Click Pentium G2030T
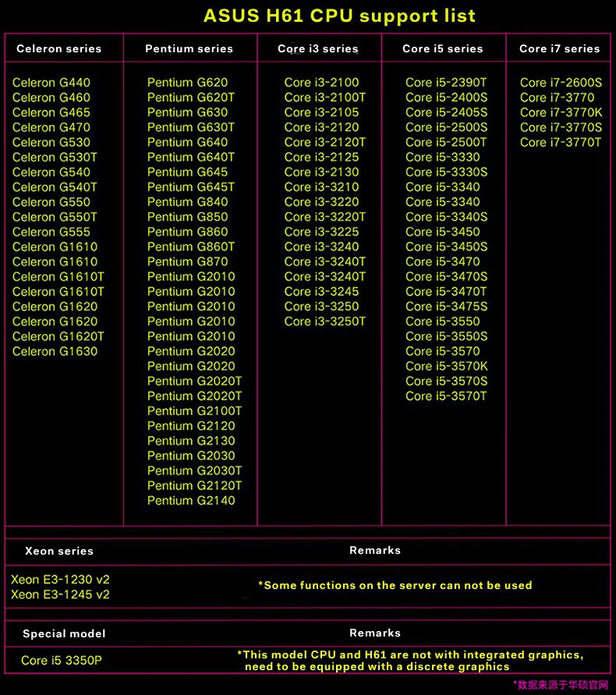Viewport: 616px width, 695px height. [x=195, y=470]
